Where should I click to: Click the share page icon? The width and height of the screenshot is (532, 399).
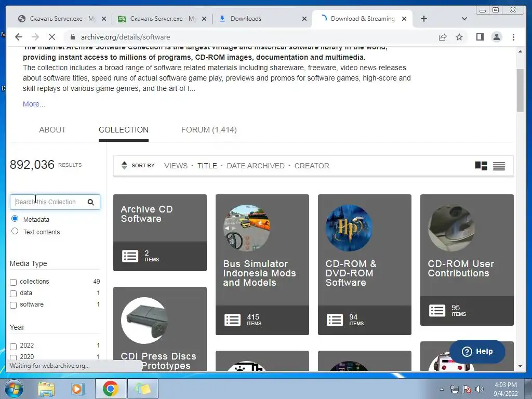tap(443, 37)
